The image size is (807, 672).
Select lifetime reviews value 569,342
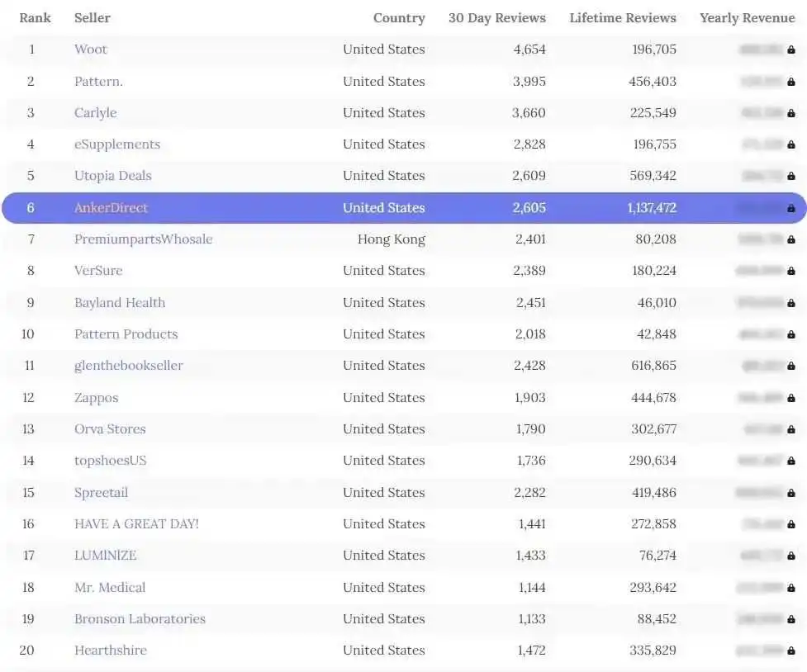click(653, 176)
